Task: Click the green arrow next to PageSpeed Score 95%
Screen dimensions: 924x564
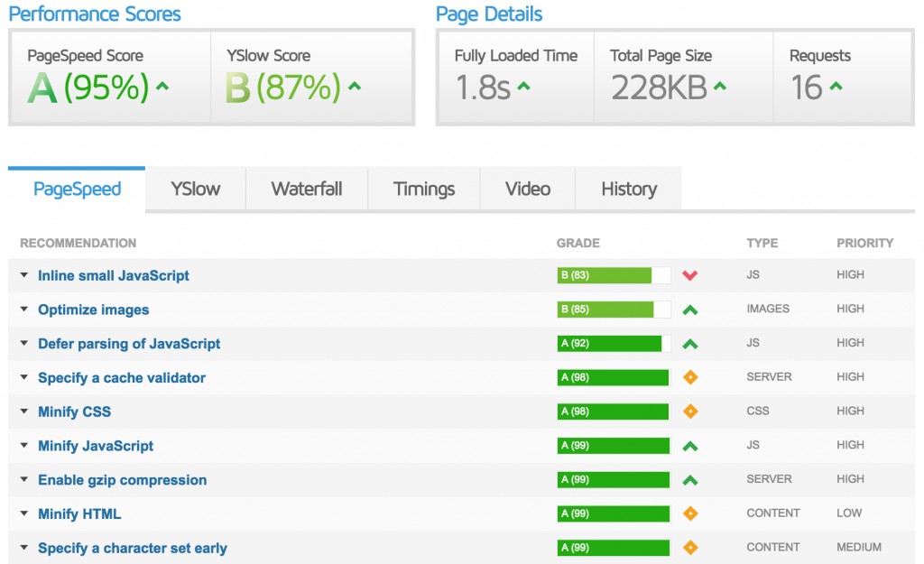Action: coord(162,87)
